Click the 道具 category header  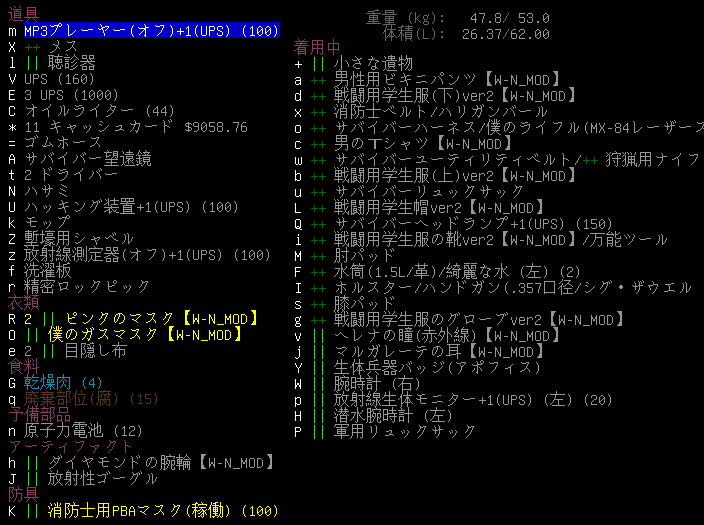[x=23, y=15]
